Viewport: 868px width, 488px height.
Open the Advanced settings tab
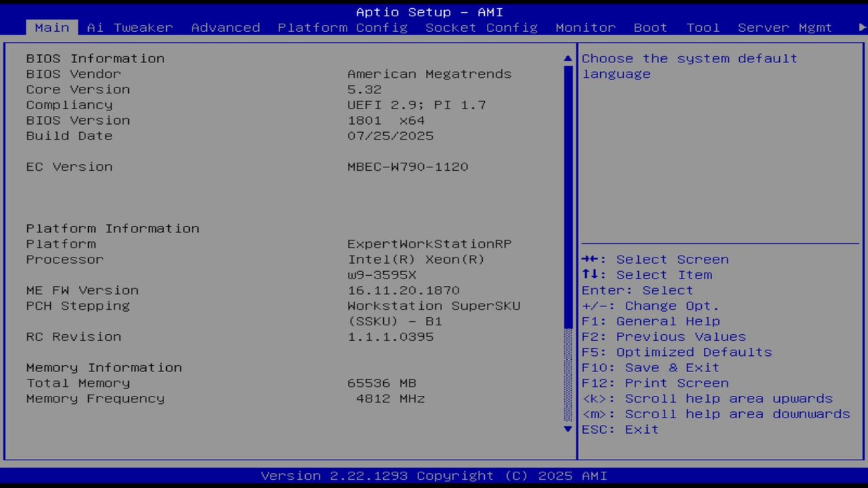coord(225,28)
